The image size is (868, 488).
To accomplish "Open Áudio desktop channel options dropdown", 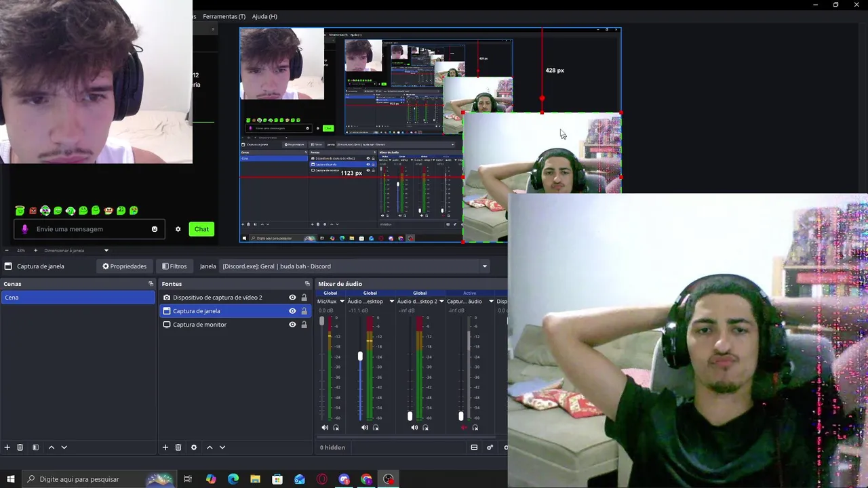I will tap(391, 302).
